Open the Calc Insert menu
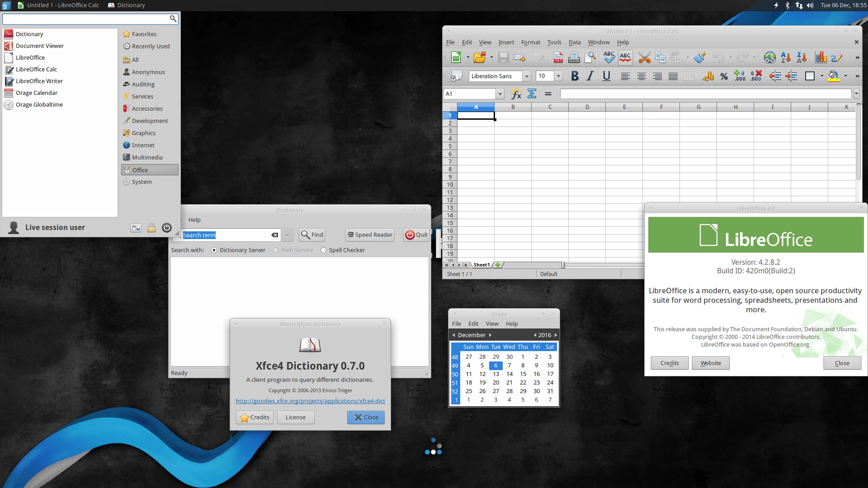This screenshot has width=868, height=488. [506, 42]
